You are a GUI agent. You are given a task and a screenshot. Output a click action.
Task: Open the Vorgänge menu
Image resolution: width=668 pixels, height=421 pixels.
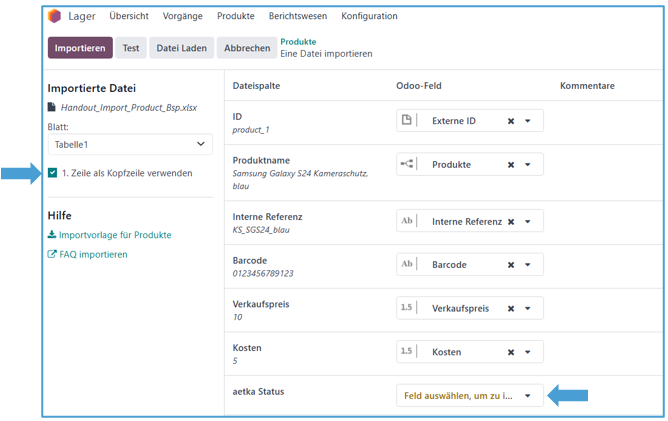tap(181, 17)
